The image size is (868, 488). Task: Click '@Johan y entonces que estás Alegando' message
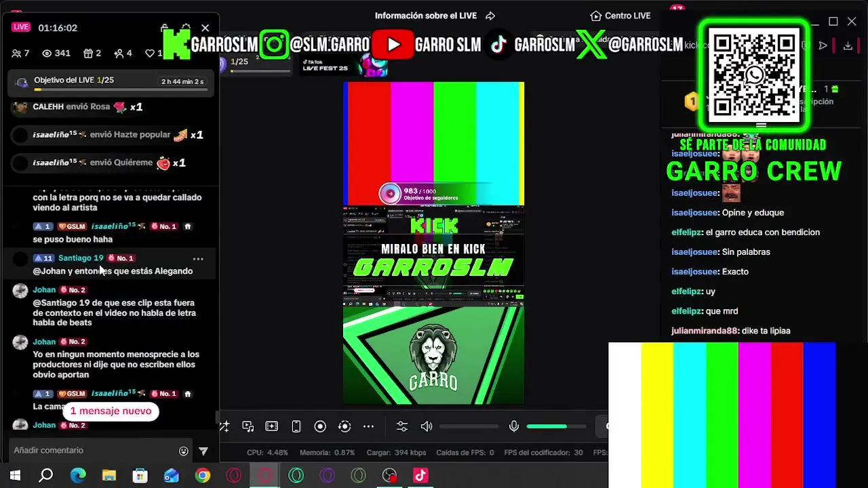[x=113, y=271]
